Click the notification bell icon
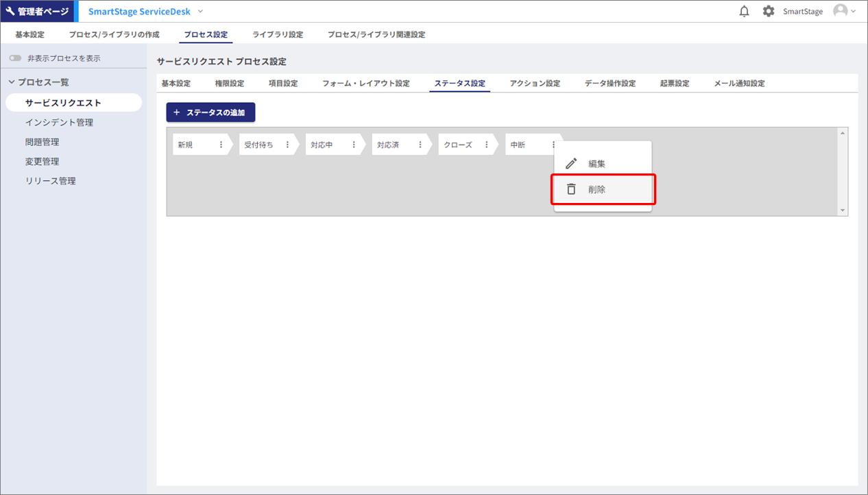Screen dimensions: 868x495 click(744, 12)
